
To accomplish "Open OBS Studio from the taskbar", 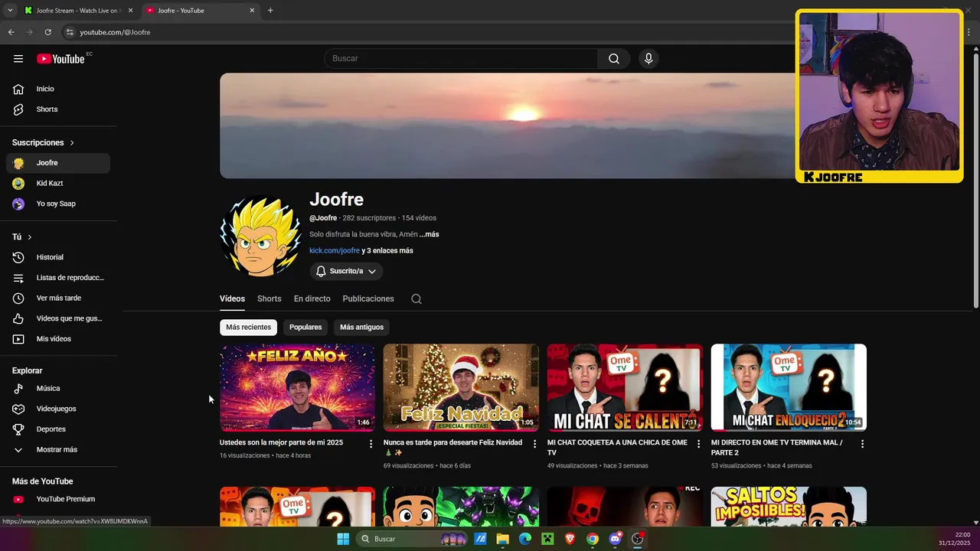I will tap(637, 539).
